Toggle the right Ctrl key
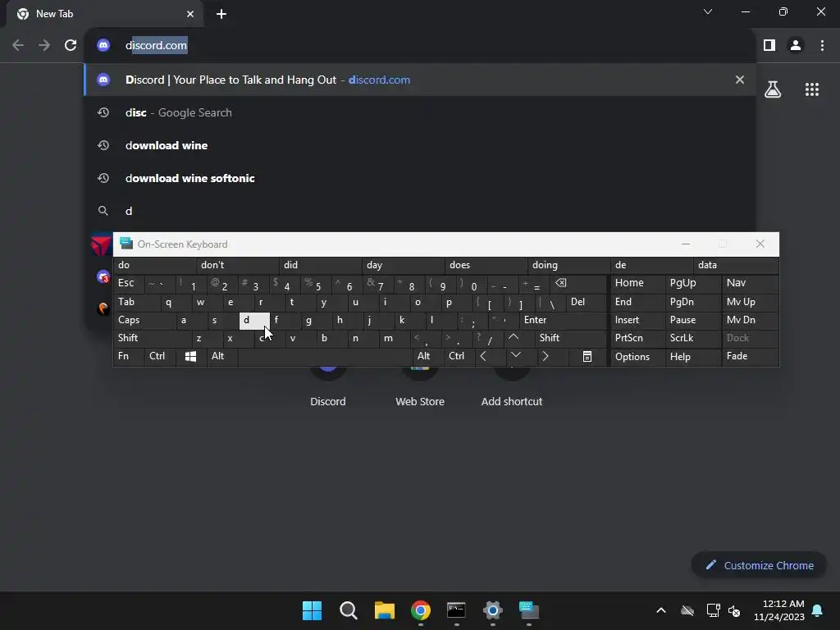840x630 pixels. pyautogui.click(x=459, y=356)
